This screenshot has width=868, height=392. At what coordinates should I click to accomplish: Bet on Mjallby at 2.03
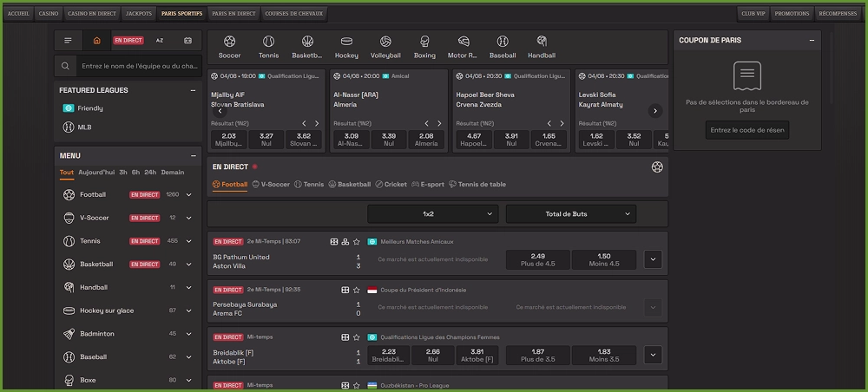tap(228, 140)
